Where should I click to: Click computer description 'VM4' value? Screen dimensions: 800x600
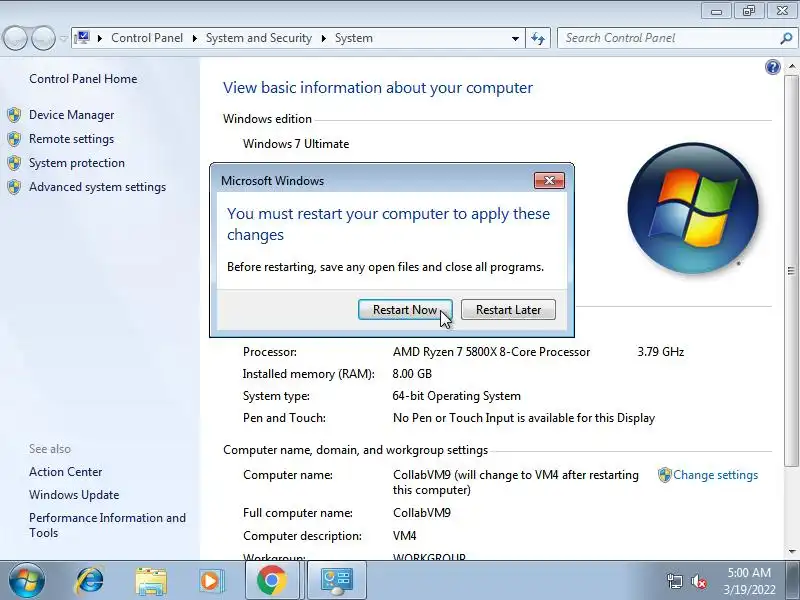(x=405, y=536)
